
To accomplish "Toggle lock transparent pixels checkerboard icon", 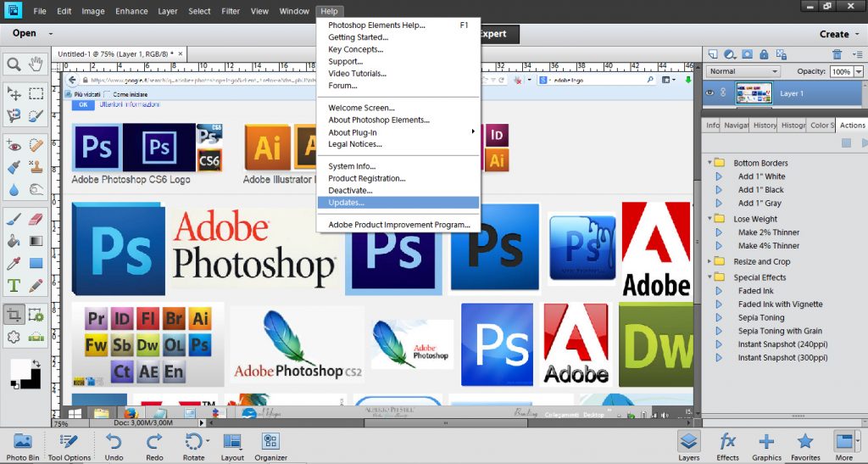I will (781, 54).
